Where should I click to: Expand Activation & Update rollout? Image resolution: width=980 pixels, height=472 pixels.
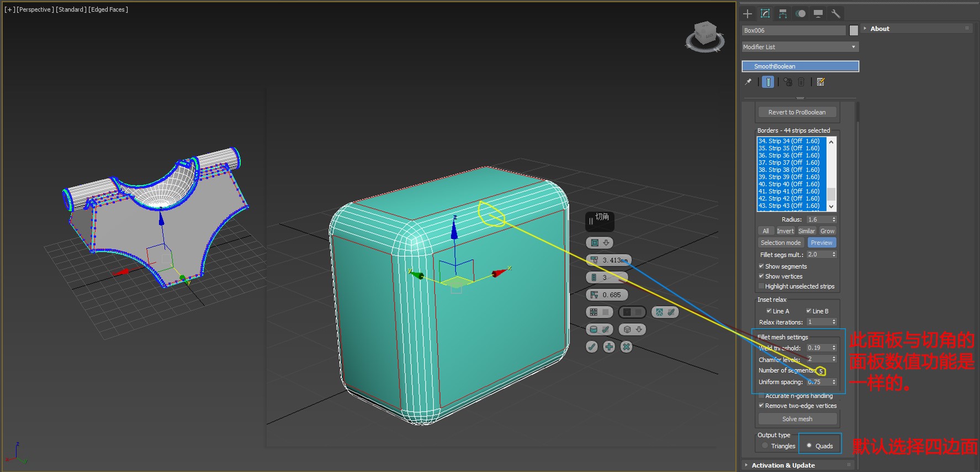point(783,465)
